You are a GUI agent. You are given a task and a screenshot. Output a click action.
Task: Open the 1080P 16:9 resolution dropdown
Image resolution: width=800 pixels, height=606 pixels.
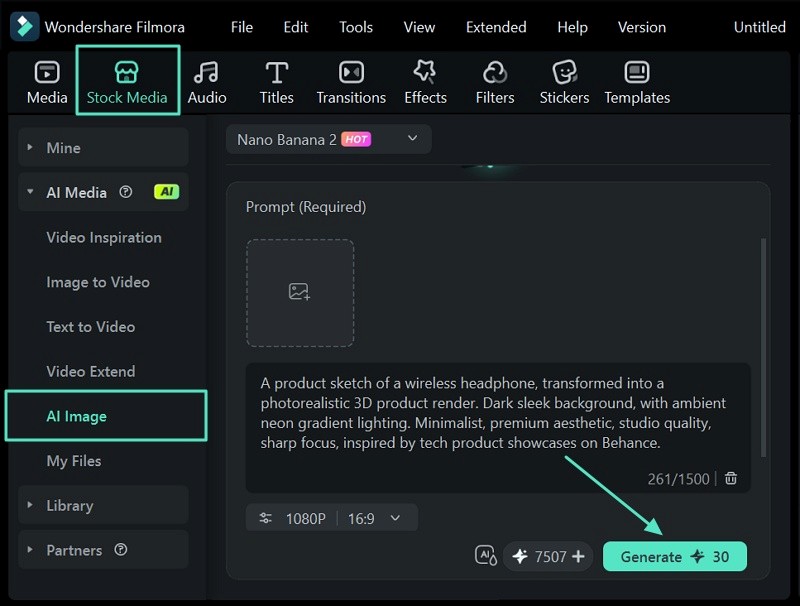[331, 518]
